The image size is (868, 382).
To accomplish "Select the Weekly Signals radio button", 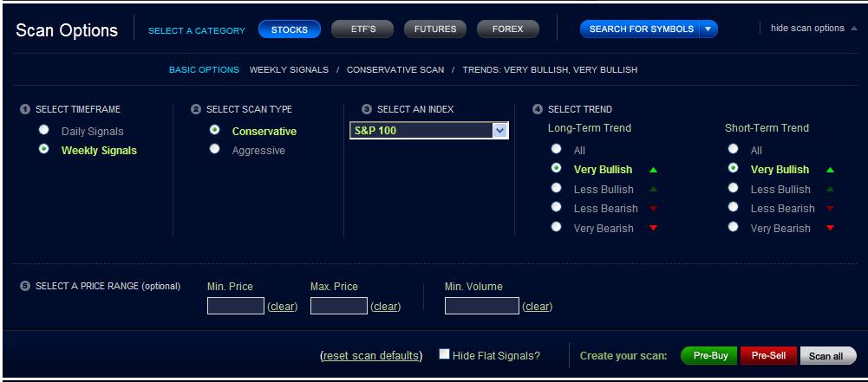I will [43, 149].
